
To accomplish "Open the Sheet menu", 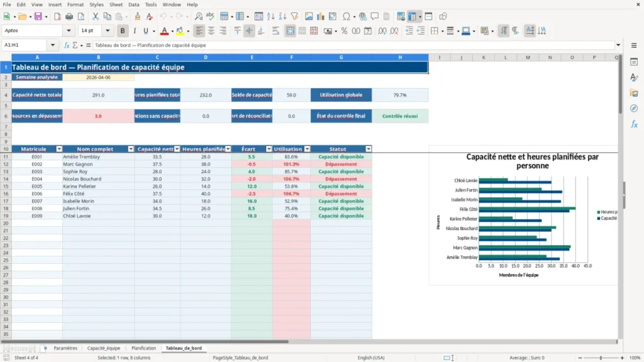I will click(x=116, y=4).
